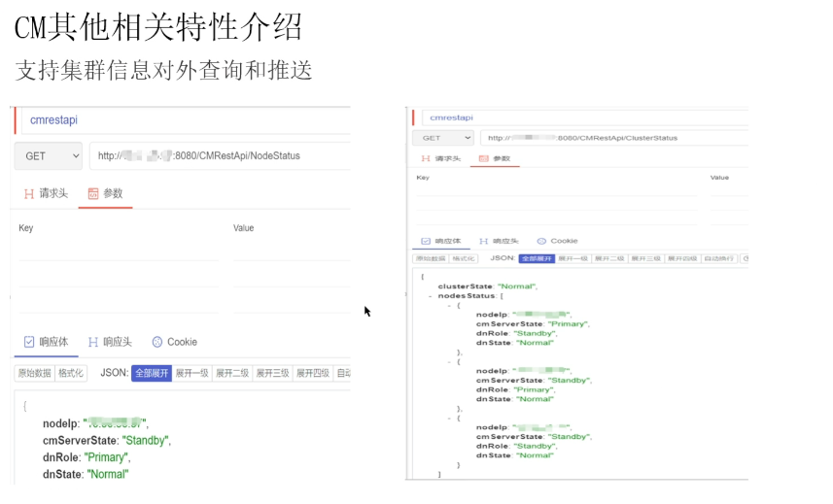Open Cookie tab label in ClusterStatus panel
Image resolution: width=833 pixels, height=504 pixels.
[x=564, y=241]
